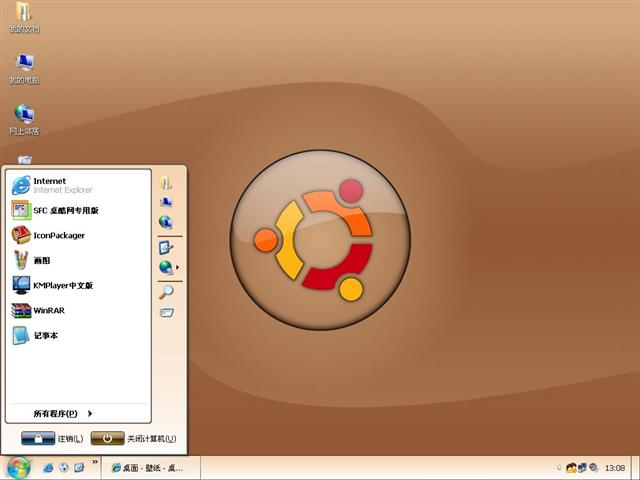Image resolution: width=640 pixels, height=480 pixels.
Task: Switch to 桌面 - 壁纸 taskbar window
Action: 151,468
